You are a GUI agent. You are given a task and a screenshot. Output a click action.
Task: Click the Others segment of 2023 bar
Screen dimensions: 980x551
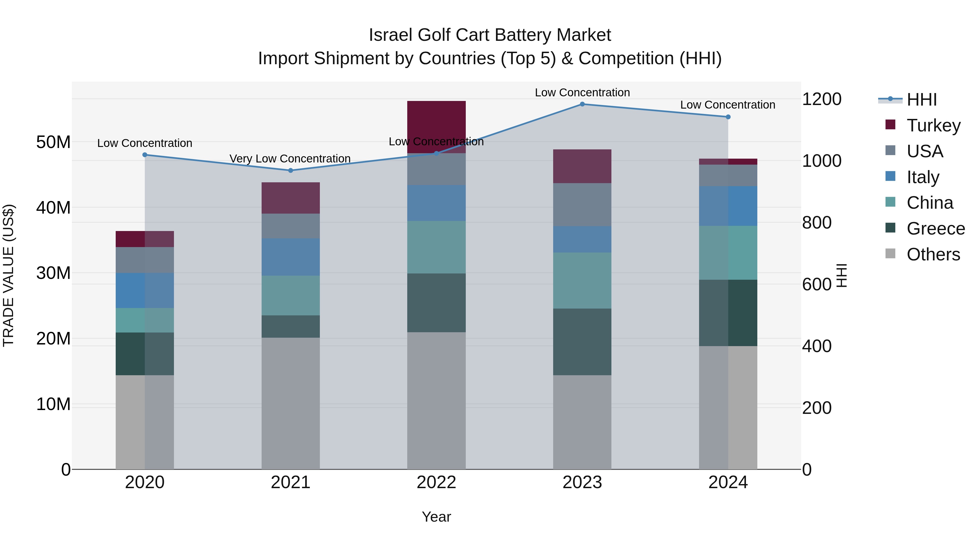point(582,422)
